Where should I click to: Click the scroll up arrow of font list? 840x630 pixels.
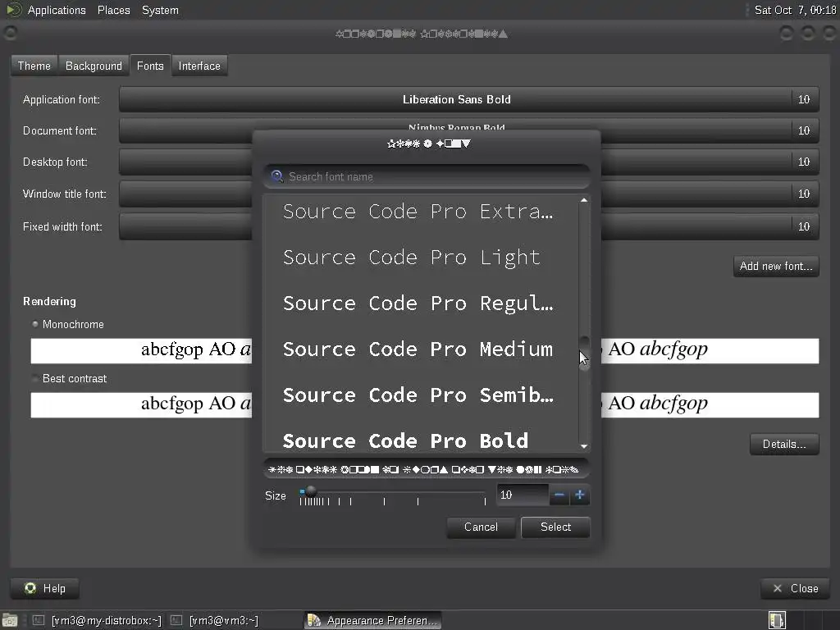tap(584, 200)
